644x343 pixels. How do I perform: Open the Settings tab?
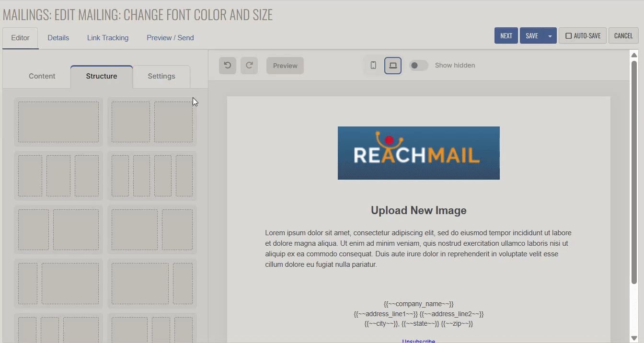click(x=161, y=76)
